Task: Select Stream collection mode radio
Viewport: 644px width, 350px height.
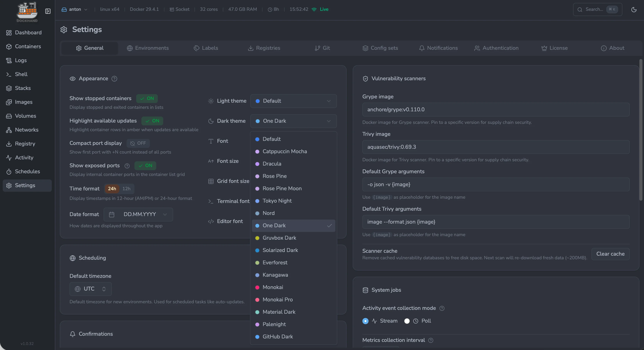Action: 365,321
